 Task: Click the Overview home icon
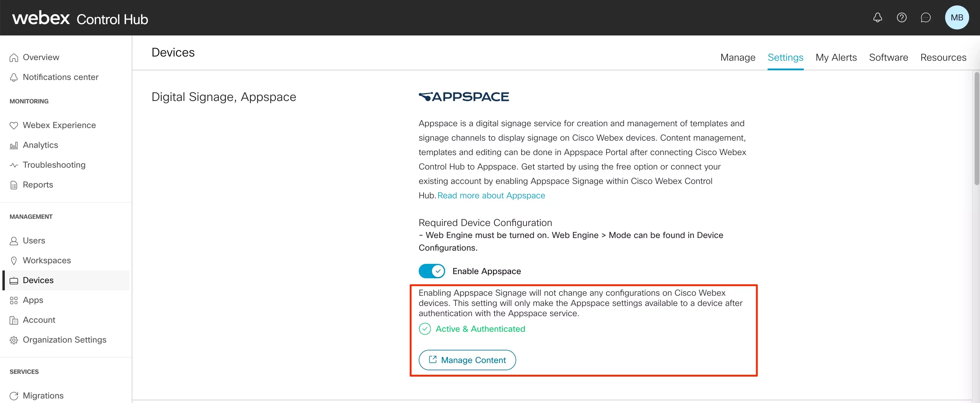[14, 57]
